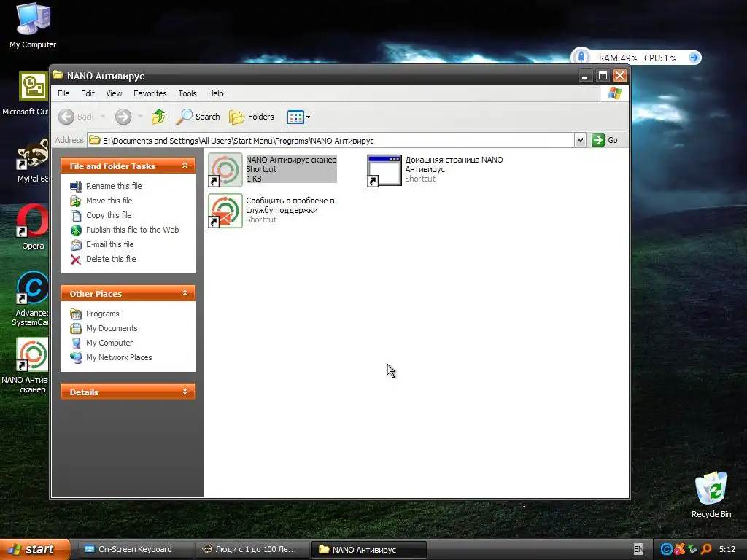Switch to On-Screen Keyboard taskbar button
The width and height of the screenshot is (747, 560).
tap(134, 549)
